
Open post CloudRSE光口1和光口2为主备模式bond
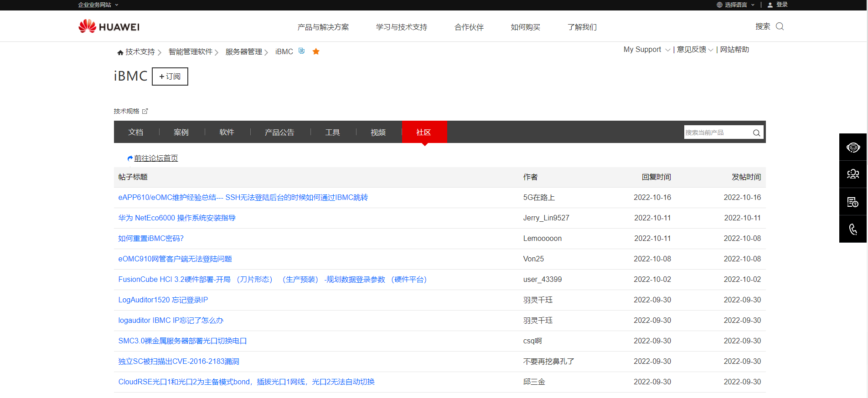click(x=247, y=382)
